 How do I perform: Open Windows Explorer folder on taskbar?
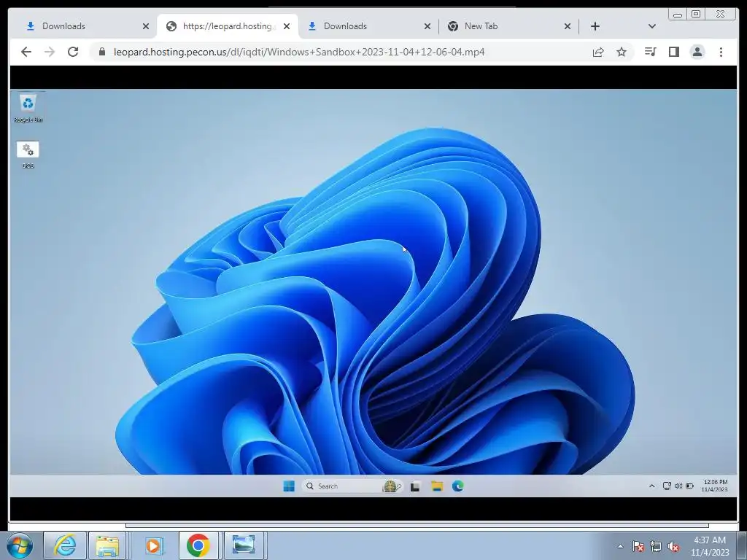(x=107, y=545)
